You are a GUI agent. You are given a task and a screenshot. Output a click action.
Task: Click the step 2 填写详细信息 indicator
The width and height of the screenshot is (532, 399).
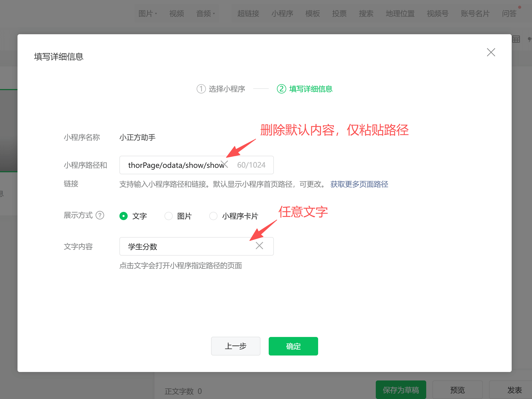pyautogui.click(x=305, y=89)
